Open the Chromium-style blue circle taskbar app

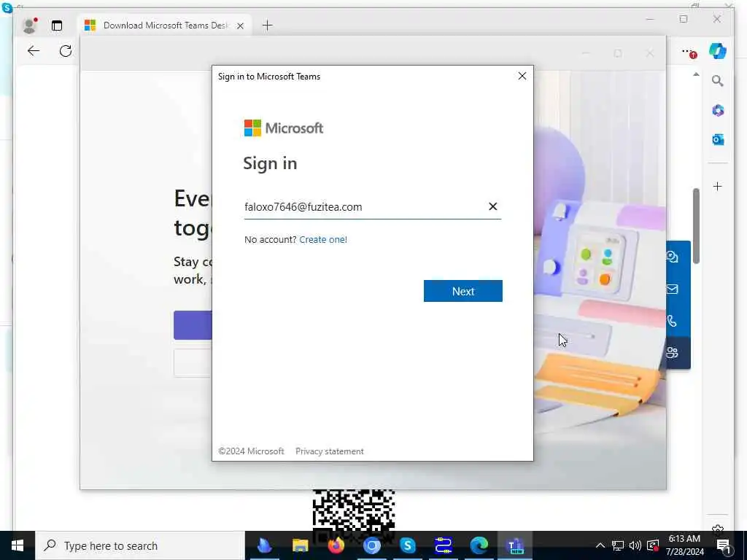coord(372,545)
